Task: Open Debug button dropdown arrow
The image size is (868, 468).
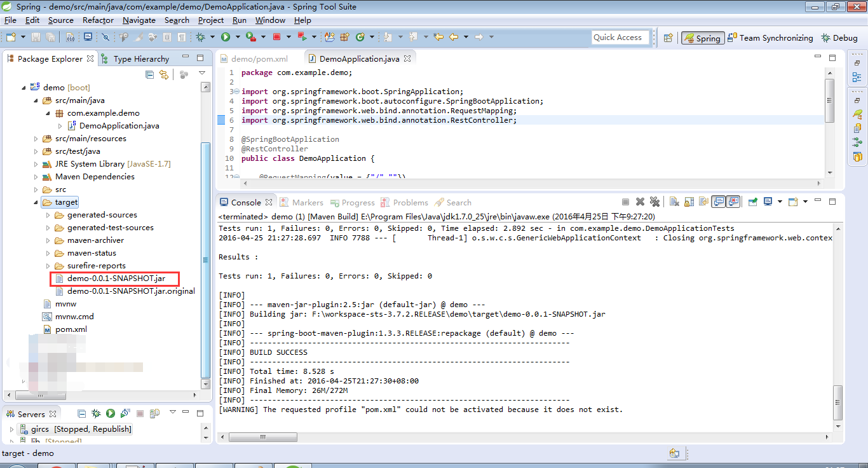Action: 212,37
